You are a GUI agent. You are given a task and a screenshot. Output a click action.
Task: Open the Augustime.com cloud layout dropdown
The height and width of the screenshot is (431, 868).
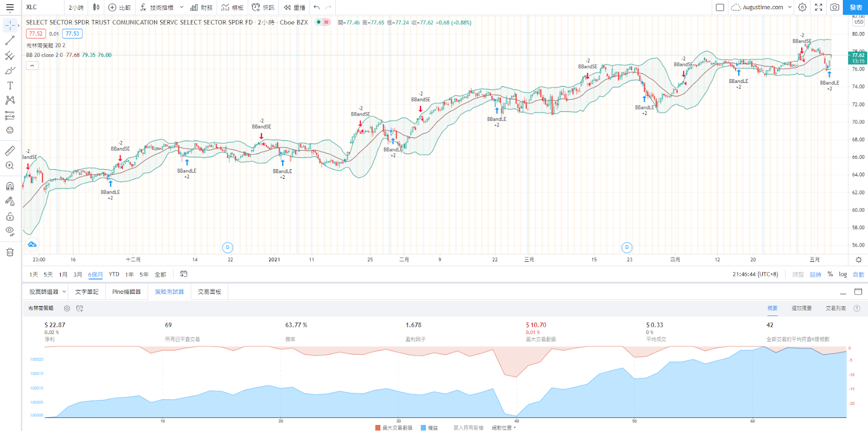coord(761,7)
